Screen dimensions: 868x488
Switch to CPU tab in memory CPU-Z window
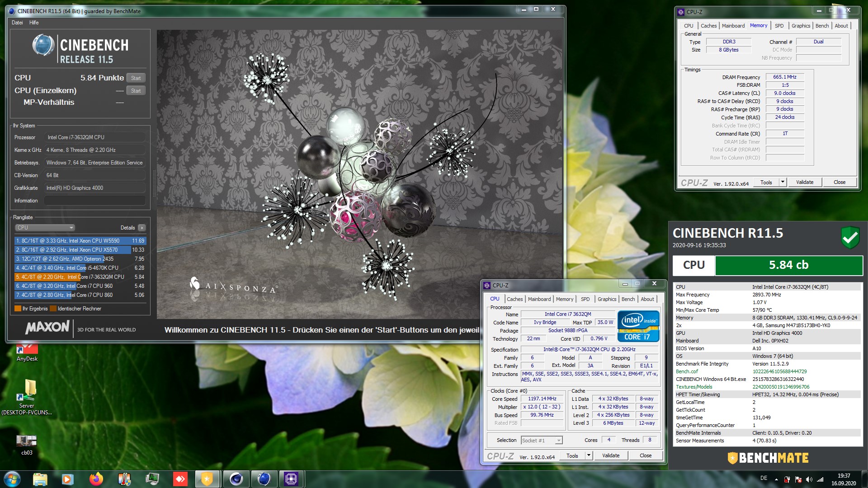[x=689, y=26]
